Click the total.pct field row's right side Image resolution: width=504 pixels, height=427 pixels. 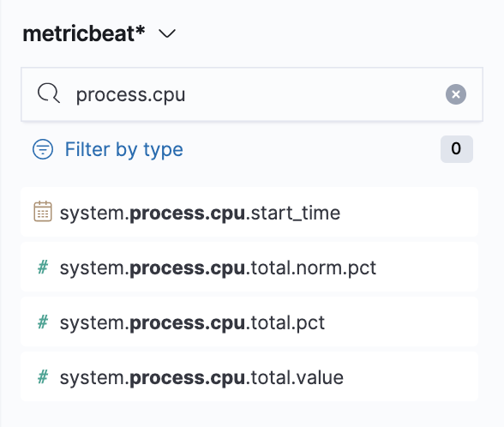click(x=402, y=322)
